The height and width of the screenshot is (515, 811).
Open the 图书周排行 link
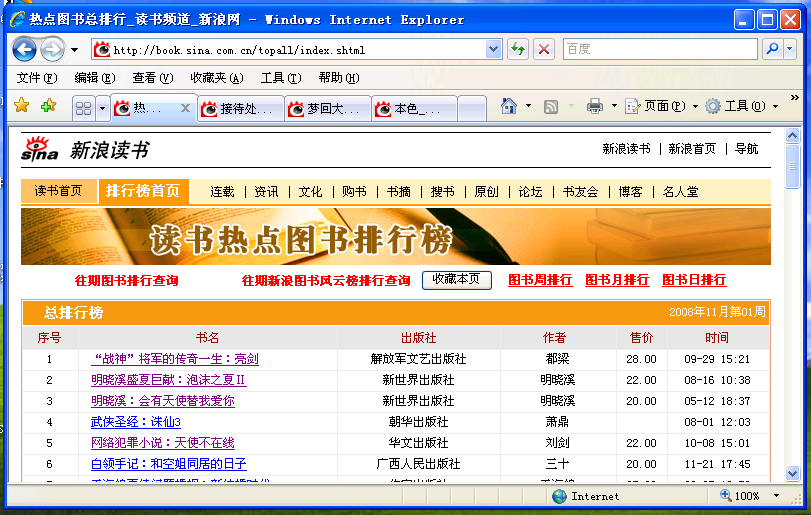click(x=540, y=280)
